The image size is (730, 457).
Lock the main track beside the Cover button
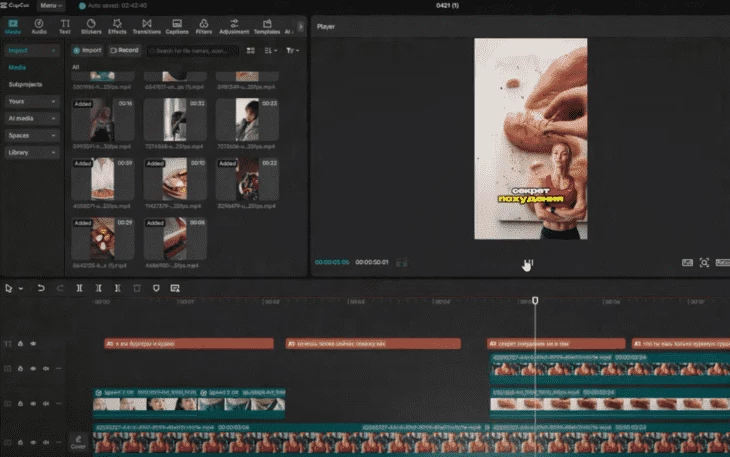[x=20, y=442]
